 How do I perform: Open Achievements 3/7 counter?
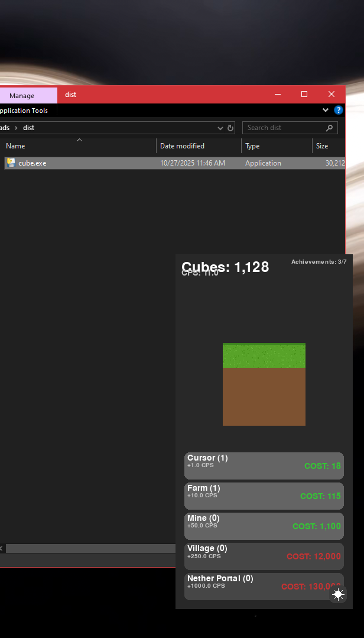(x=319, y=261)
